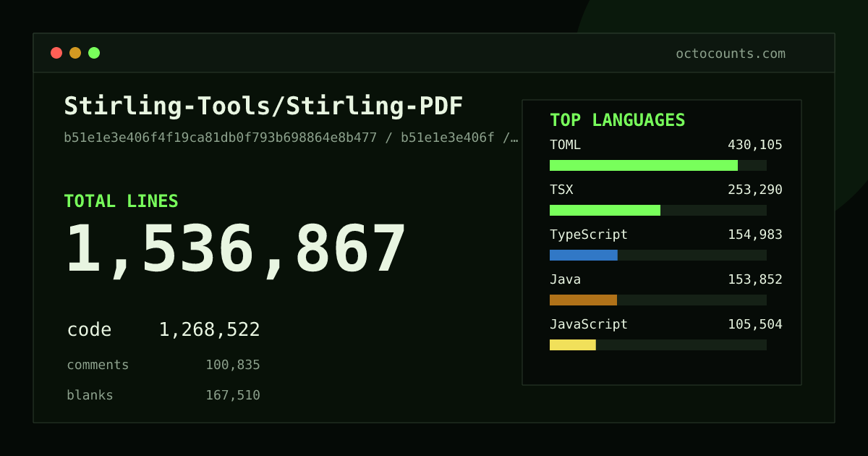Select the comments count 100,835
Screen dimensions: 868x456
(x=233, y=365)
